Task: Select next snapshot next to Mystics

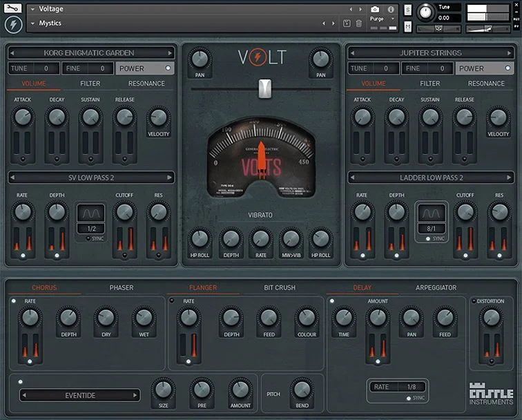Action: point(333,23)
